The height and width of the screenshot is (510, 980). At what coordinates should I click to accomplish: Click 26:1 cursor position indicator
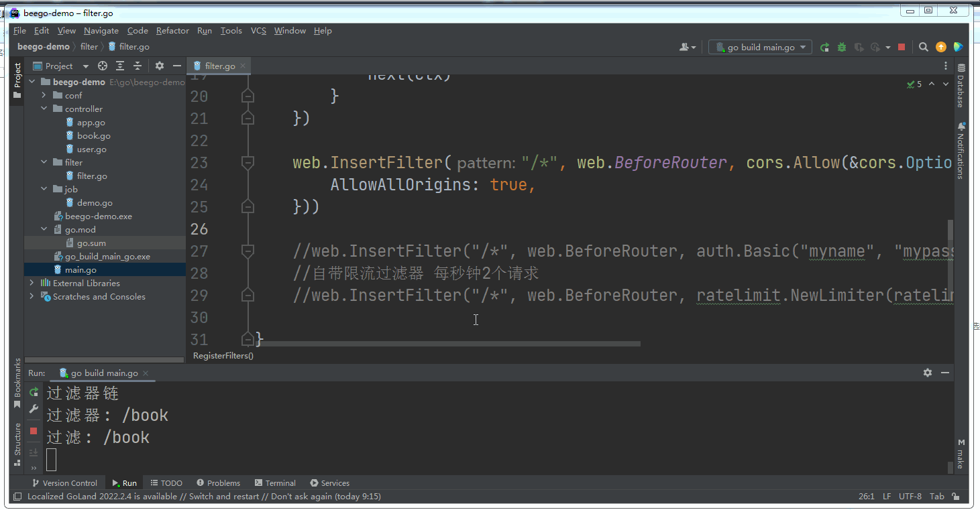[x=866, y=497]
